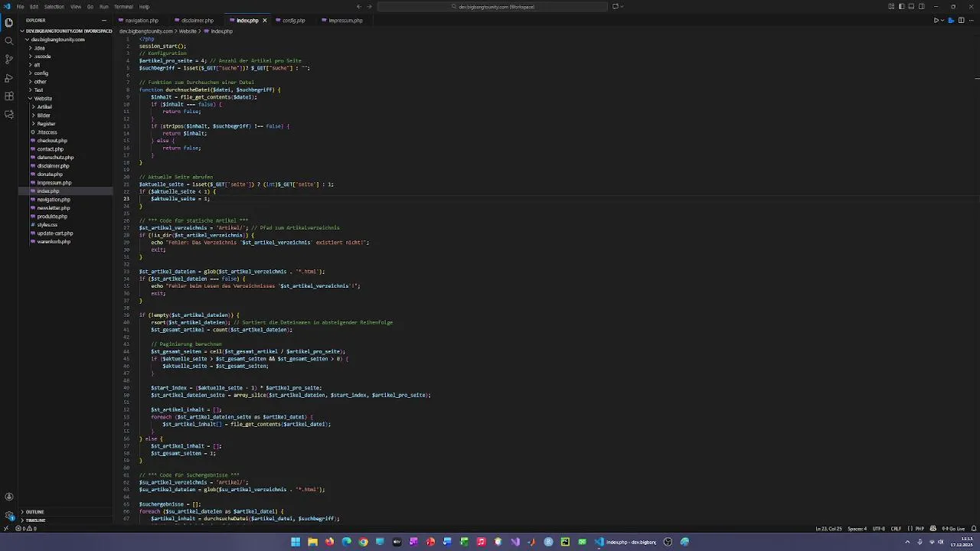
Task: Click the Go Forward arrow in title bar
Action: coord(370,6)
